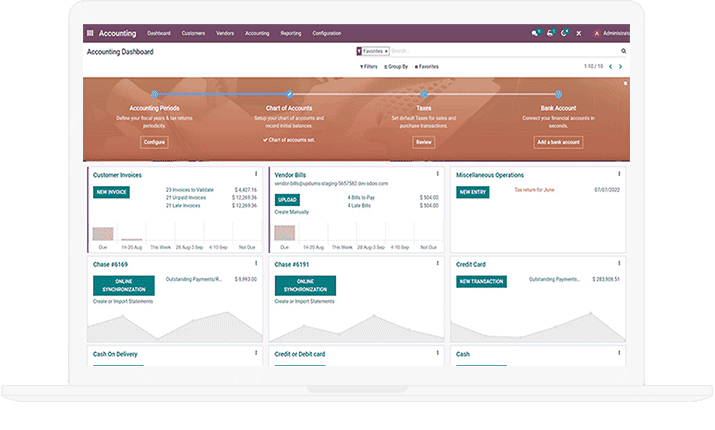Expand the Filters dropdown
715x430 pixels.
368,67
